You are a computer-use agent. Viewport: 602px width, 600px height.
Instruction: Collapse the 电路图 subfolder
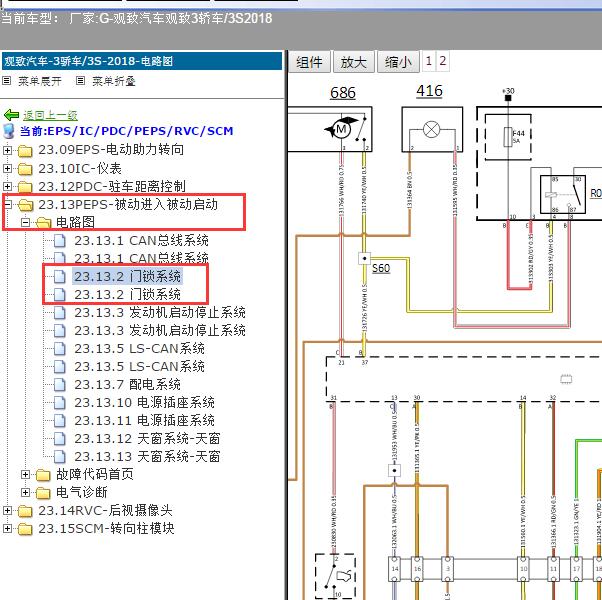point(25,222)
